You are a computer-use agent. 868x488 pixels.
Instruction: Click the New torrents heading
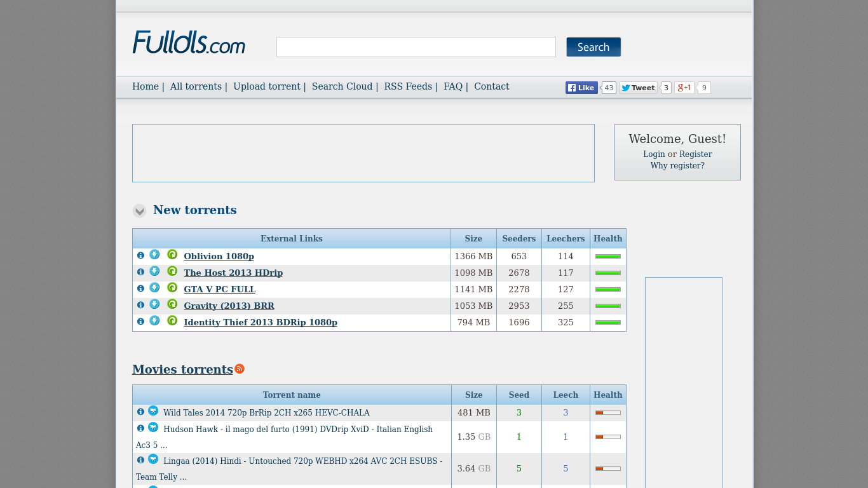(194, 210)
